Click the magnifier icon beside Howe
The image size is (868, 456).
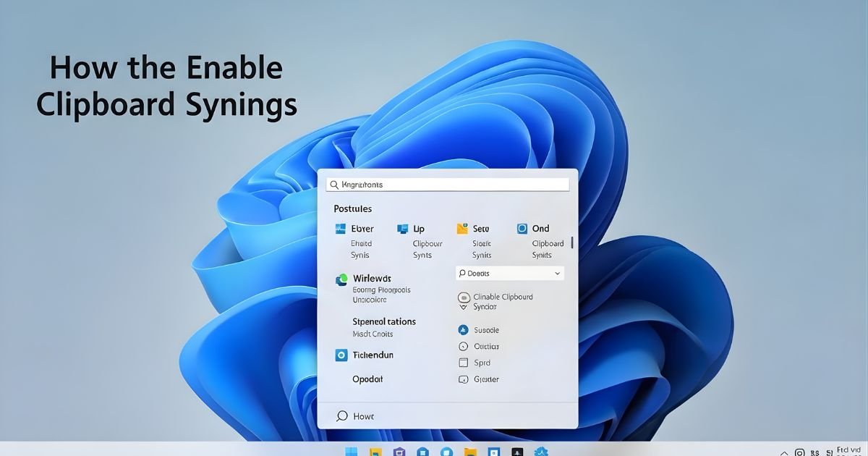click(342, 416)
